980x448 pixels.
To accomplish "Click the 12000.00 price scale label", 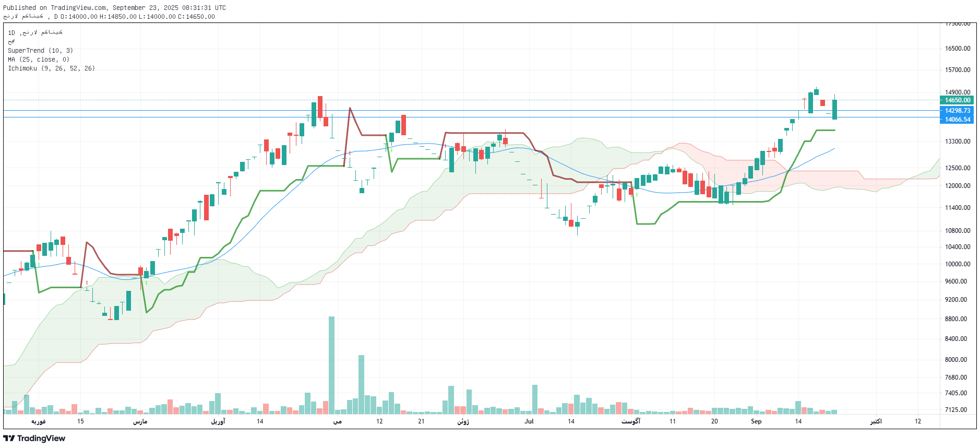I will click(x=957, y=186).
